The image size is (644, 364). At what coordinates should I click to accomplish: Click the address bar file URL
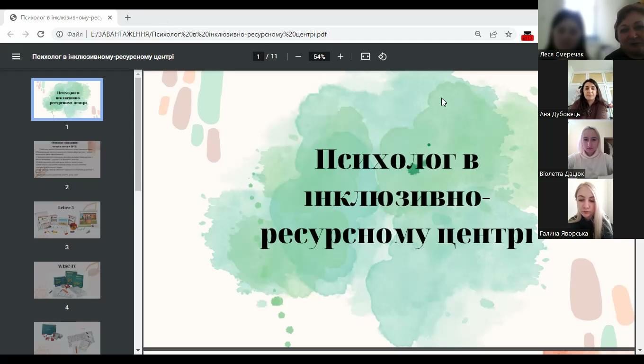click(x=208, y=34)
